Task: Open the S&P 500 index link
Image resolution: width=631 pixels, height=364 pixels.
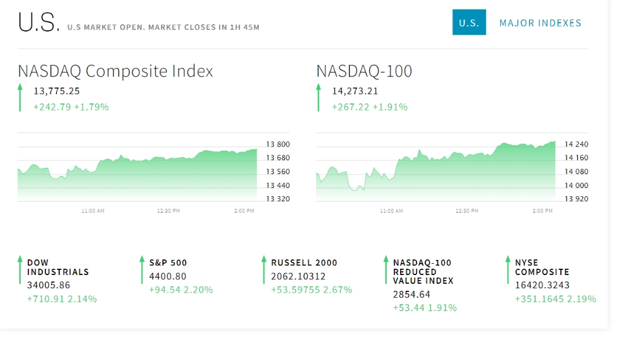Action: pyautogui.click(x=168, y=262)
